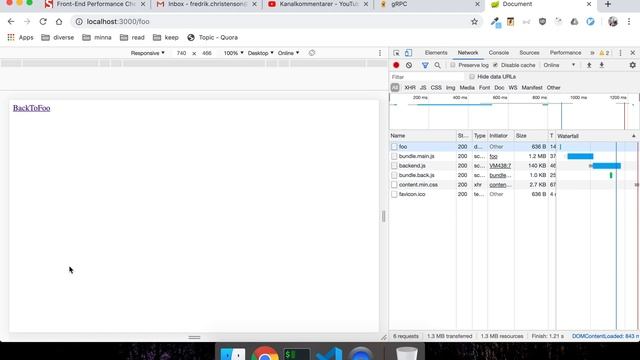640x360 pixels.
Task: Click the Chrome profile avatar
Action: point(613,22)
